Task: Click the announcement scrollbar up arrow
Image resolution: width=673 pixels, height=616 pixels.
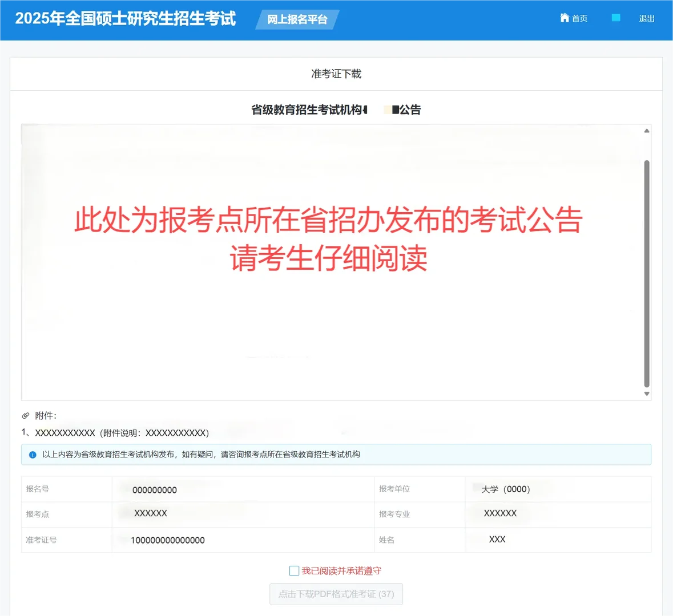Action: tap(646, 129)
